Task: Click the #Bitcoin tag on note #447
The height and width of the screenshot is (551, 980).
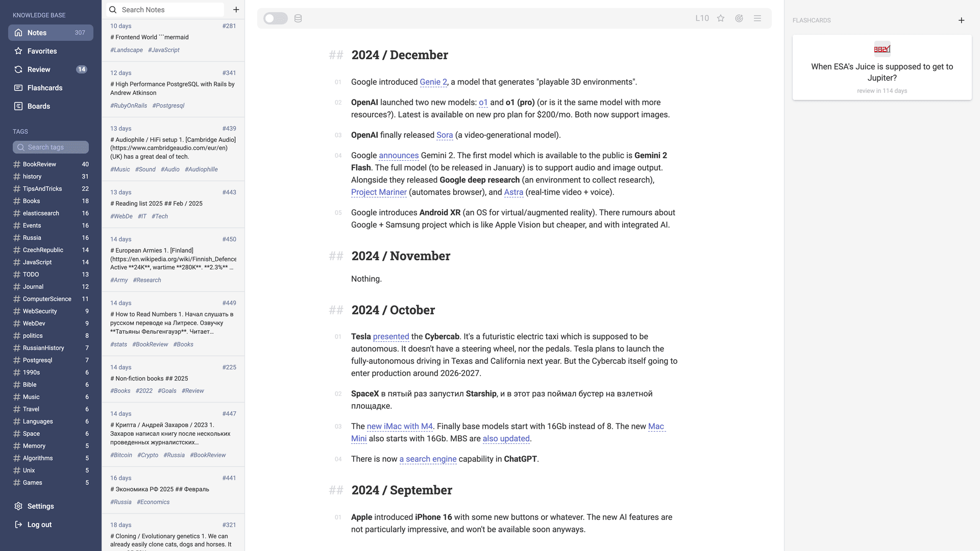Action: pyautogui.click(x=121, y=455)
